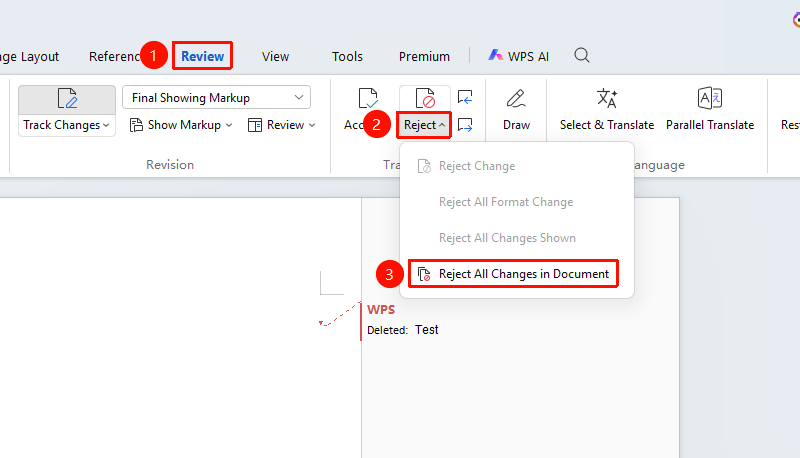Click the Accept change checkmark icon
The height and width of the screenshot is (458, 800).
pyautogui.click(x=367, y=98)
